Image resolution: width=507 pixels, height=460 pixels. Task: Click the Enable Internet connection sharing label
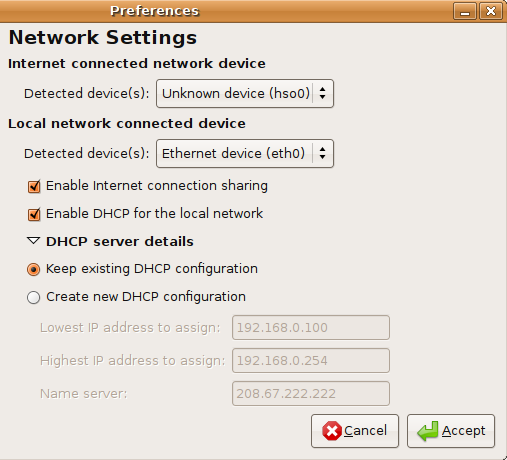point(157,186)
